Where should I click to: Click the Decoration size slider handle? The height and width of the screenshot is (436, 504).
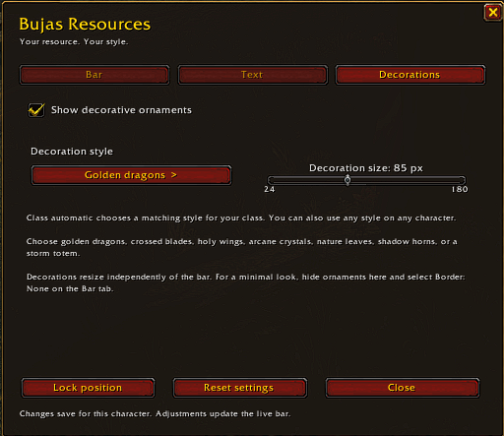click(347, 180)
